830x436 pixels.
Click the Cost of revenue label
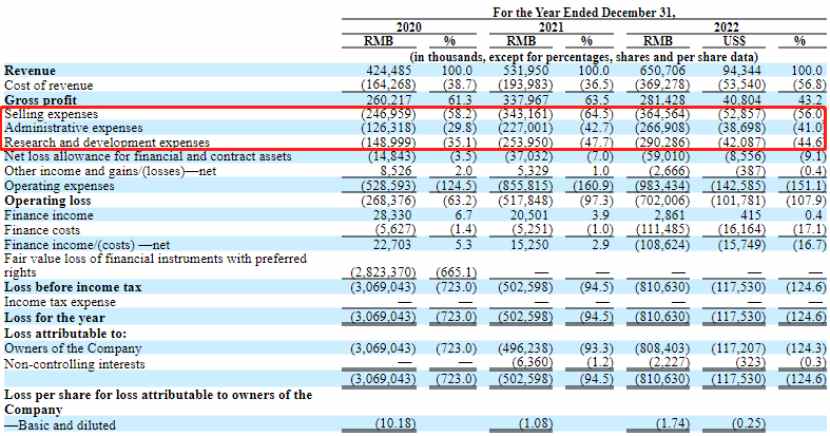[x=49, y=86]
